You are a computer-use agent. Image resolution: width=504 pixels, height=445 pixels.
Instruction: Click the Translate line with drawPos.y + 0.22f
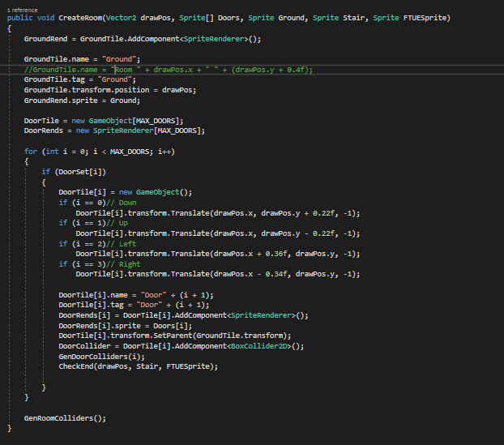218,213
